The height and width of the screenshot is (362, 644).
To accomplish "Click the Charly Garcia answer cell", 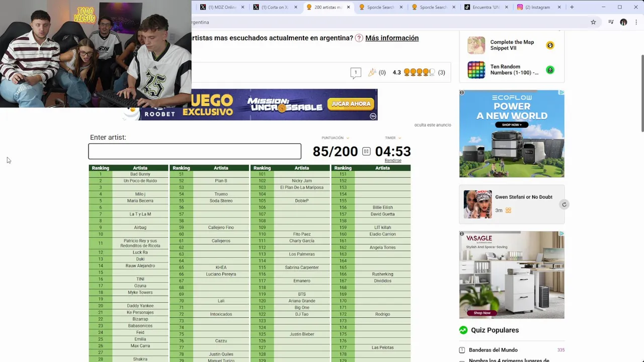I will [x=302, y=241].
